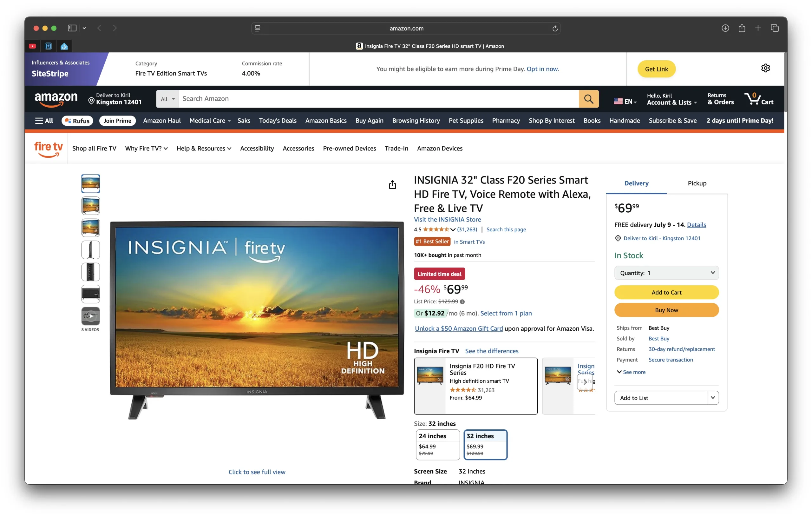Click the fire tv logo
The width and height of the screenshot is (812, 517).
49,149
